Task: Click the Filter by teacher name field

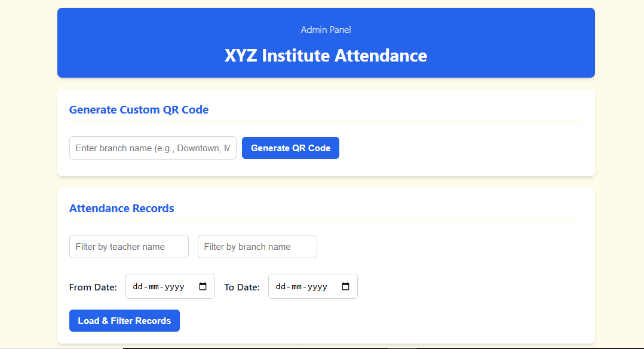Action: 128,247
